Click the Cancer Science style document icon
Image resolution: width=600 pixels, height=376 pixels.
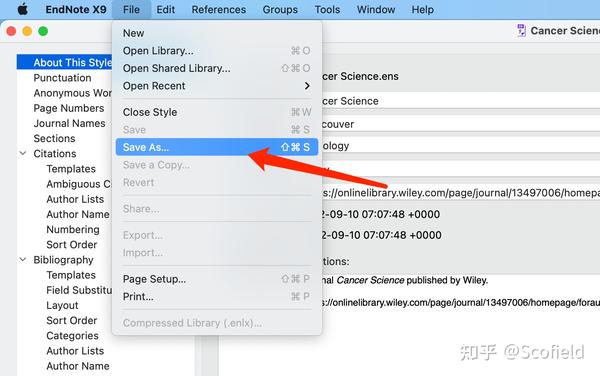[x=521, y=30]
